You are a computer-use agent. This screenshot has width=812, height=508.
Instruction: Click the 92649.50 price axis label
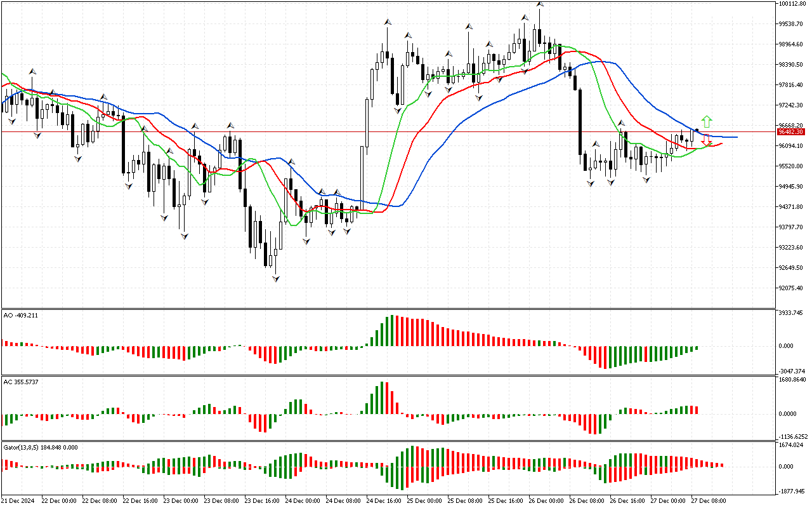(792, 268)
